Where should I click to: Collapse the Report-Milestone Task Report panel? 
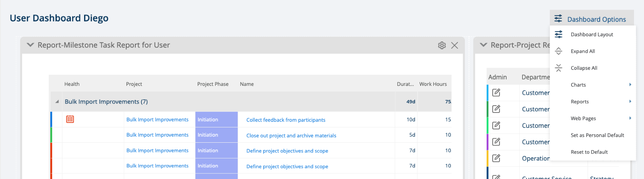[30, 45]
